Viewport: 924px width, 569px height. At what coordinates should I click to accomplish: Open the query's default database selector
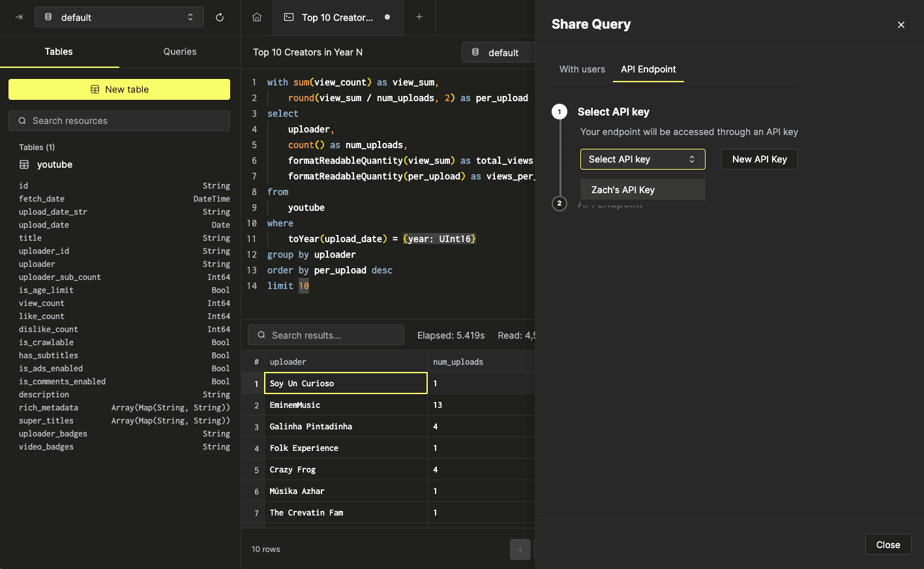pos(498,52)
